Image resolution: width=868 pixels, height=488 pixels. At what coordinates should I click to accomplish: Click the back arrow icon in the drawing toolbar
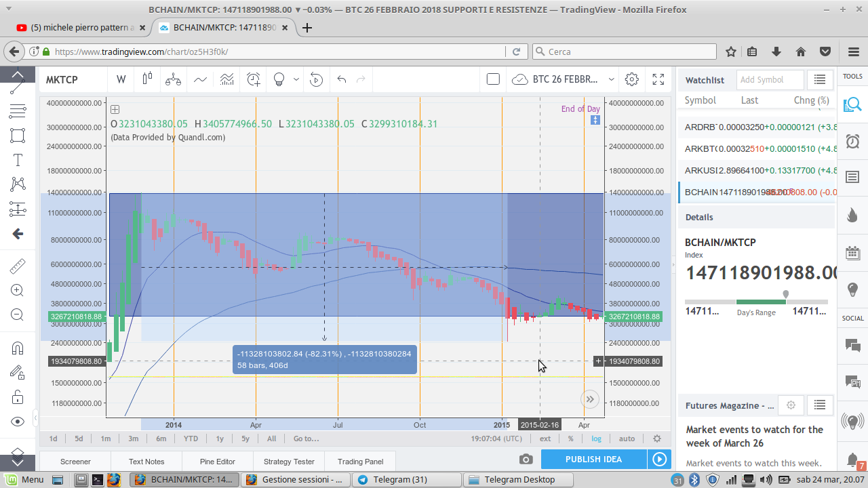pos(18,234)
